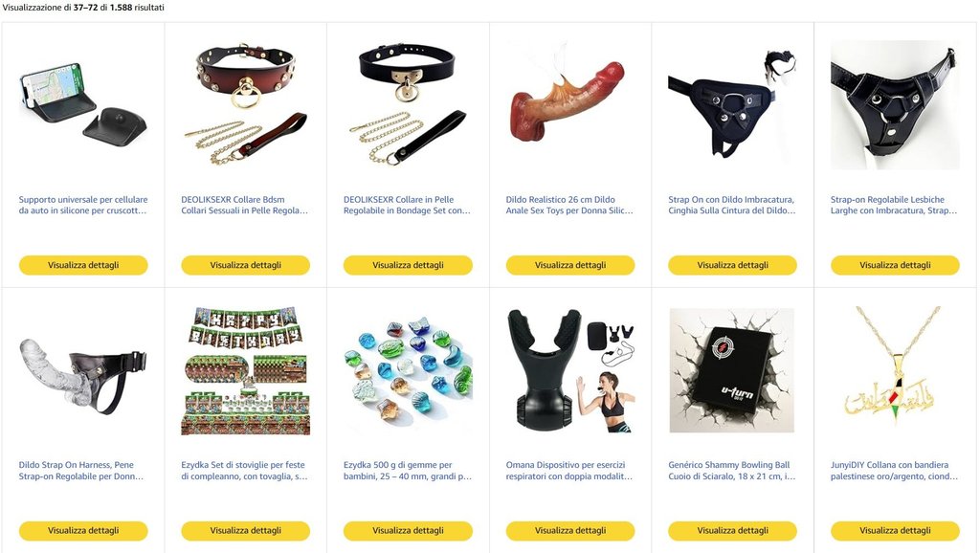Click the breathing exercise device product image
This screenshot has width=980, height=553.
coord(570,370)
